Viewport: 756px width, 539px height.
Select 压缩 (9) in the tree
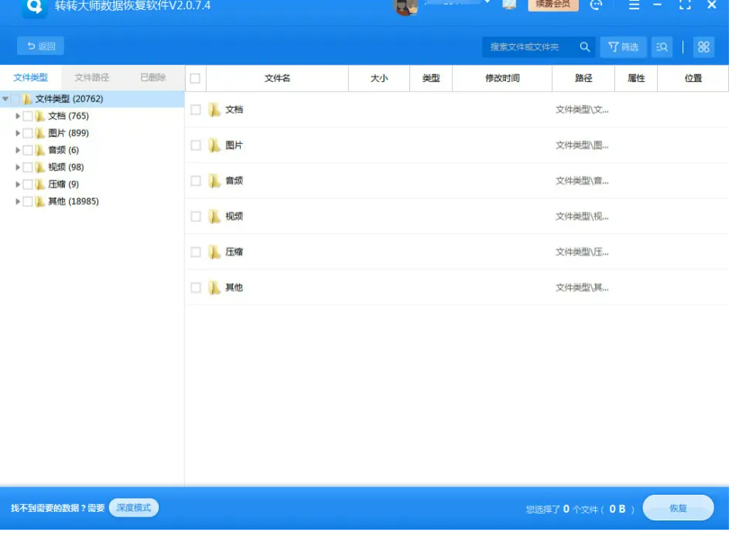point(63,184)
